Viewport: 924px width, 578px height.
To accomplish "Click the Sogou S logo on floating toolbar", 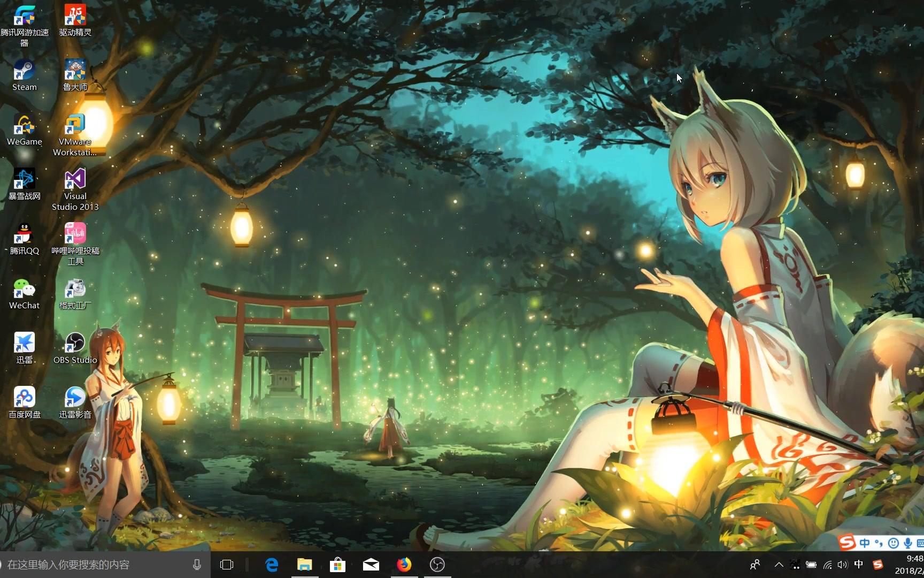I will point(847,543).
